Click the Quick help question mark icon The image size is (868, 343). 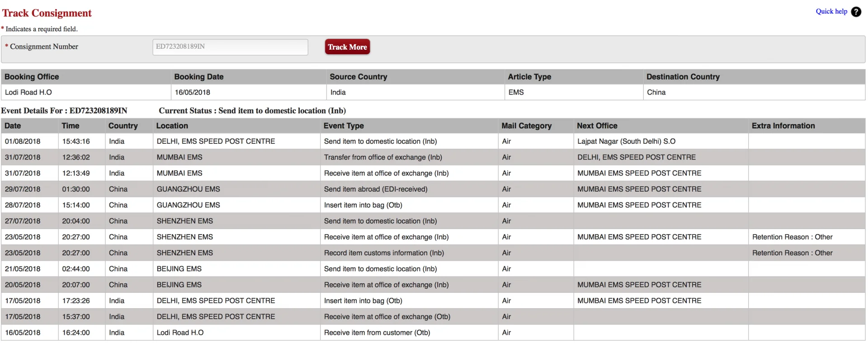[856, 12]
